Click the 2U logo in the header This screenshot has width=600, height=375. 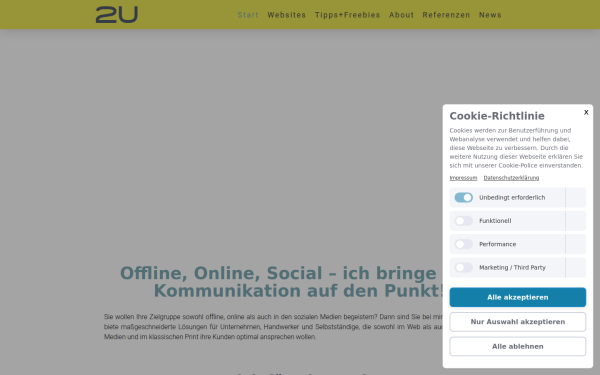117,15
